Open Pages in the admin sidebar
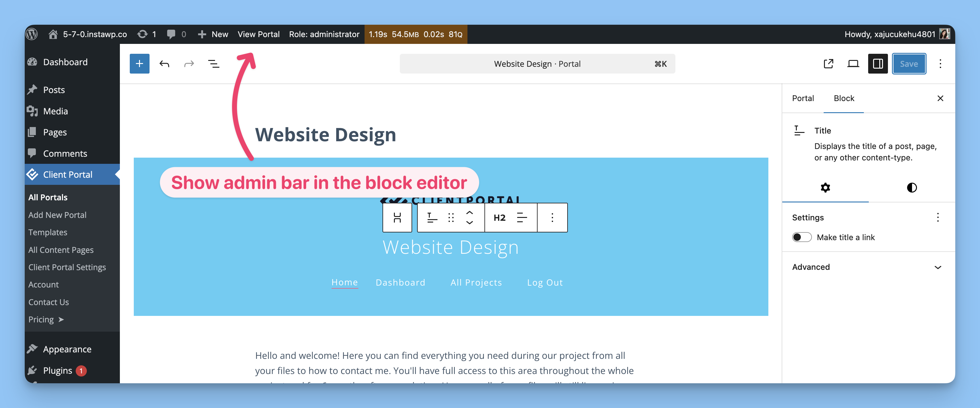The image size is (980, 408). (72, 132)
